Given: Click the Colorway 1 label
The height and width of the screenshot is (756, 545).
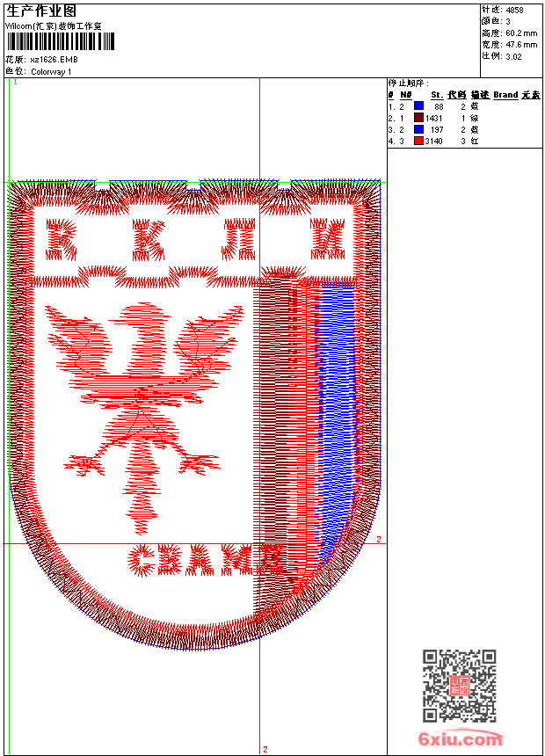Looking at the screenshot, I should [x=51, y=72].
